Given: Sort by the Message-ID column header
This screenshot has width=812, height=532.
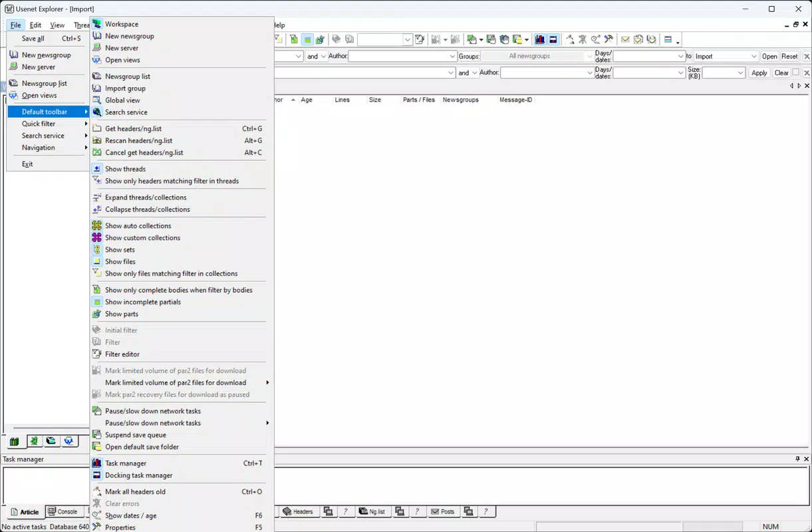Looking at the screenshot, I should click(x=515, y=100).
